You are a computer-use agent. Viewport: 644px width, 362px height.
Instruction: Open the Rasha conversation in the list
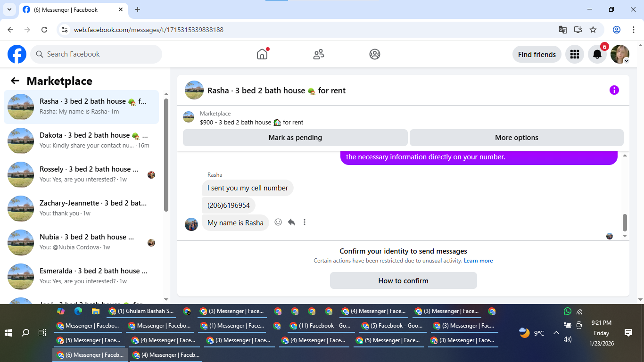[82, 107]
